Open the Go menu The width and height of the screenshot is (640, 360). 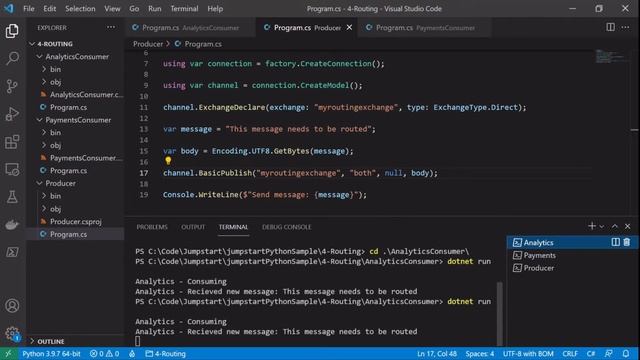134,9
